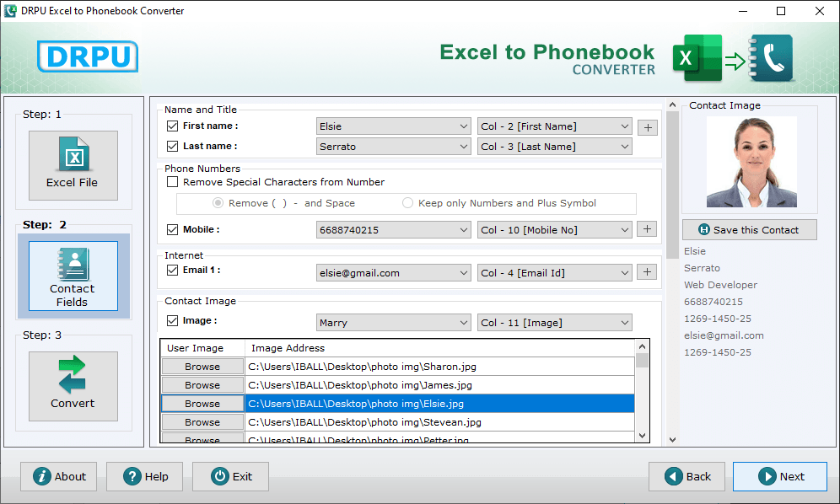
Task: Click Web Developer in contact preview
Action: coord(720,285)
